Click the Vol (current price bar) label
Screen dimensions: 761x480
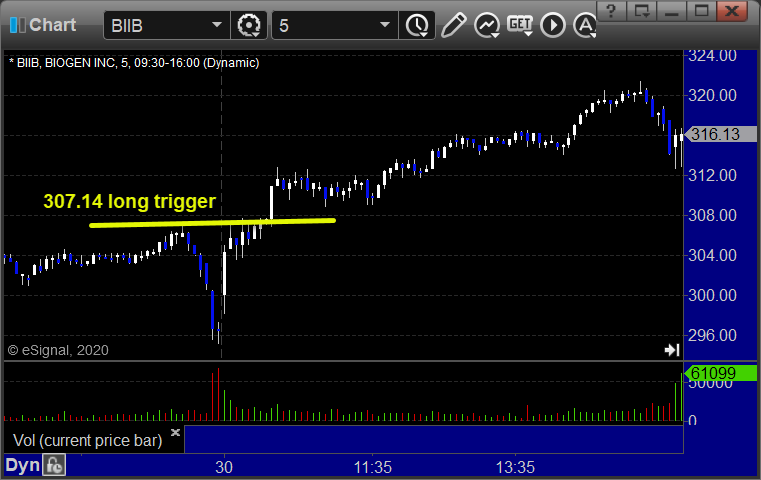[x=87, y=440]
